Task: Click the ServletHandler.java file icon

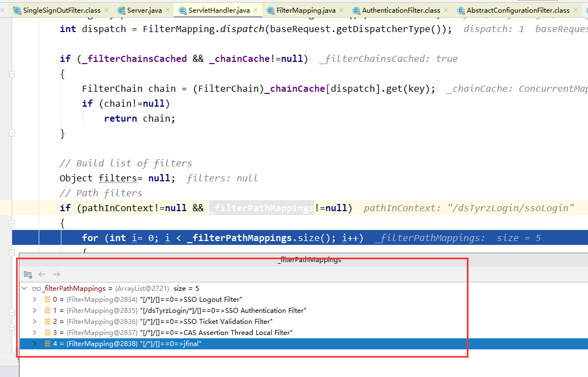Action: point(183,11)
